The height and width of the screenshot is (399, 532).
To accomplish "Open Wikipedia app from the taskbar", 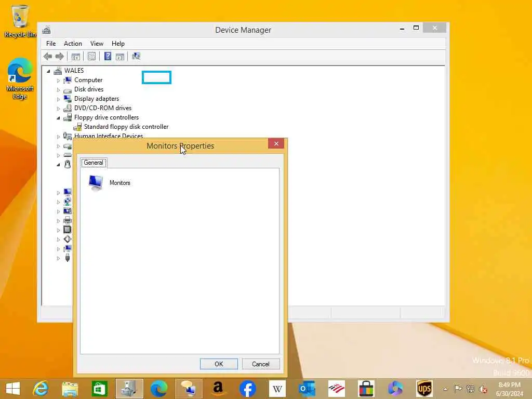I will pos(277,389).
